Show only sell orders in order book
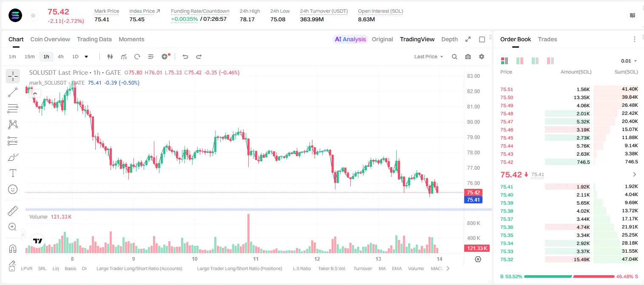 [x=550, y=61]
